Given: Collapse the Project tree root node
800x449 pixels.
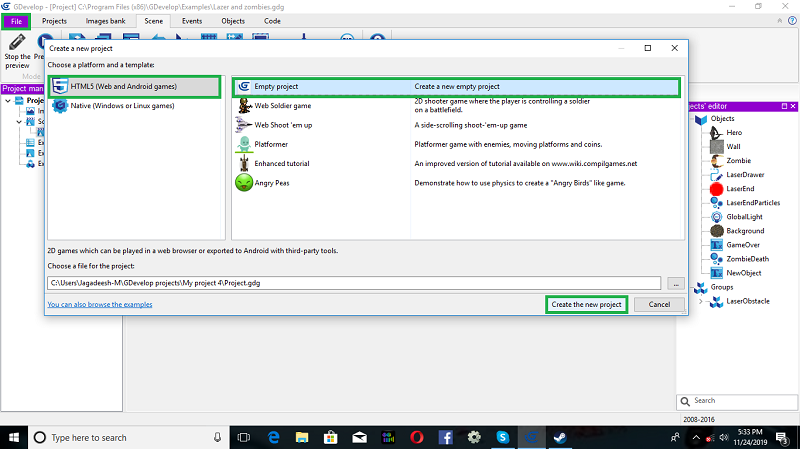Looking at the screenshot, I should point(8,101).
